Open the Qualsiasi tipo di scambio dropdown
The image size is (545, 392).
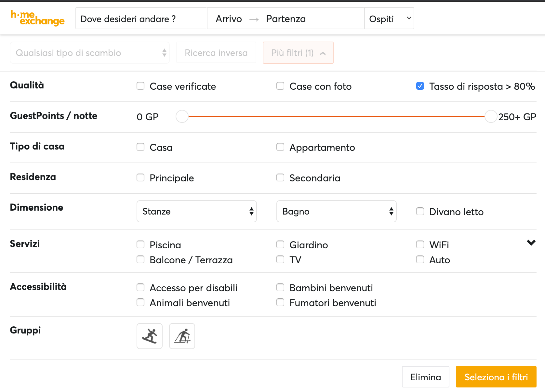coord(90,53)
